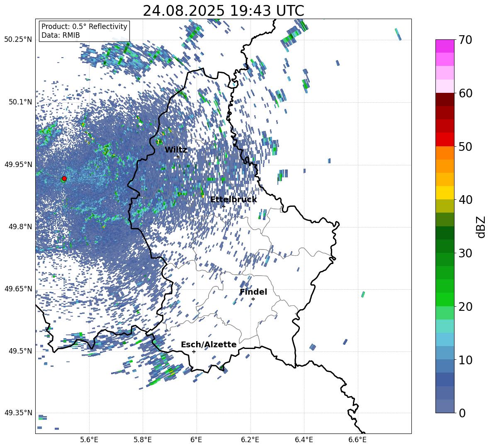Click the 10 value on colorbar
491x448 pixels.
[465, 360]
